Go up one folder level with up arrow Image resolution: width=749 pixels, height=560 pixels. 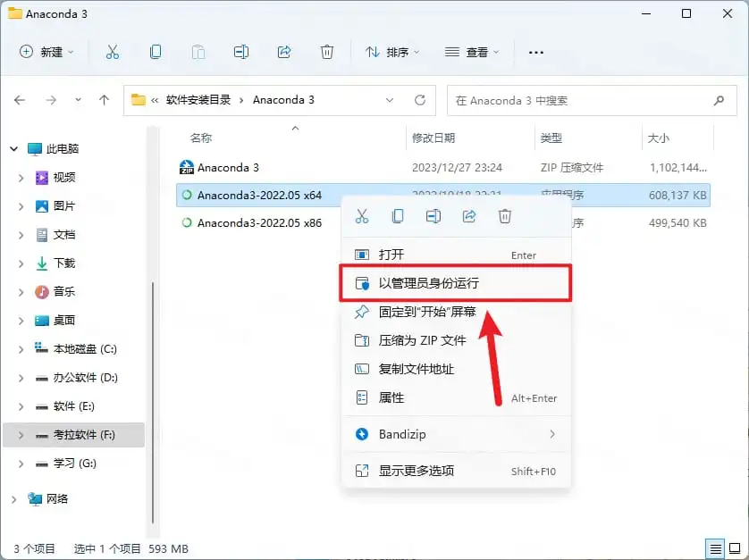click(105, 100)
